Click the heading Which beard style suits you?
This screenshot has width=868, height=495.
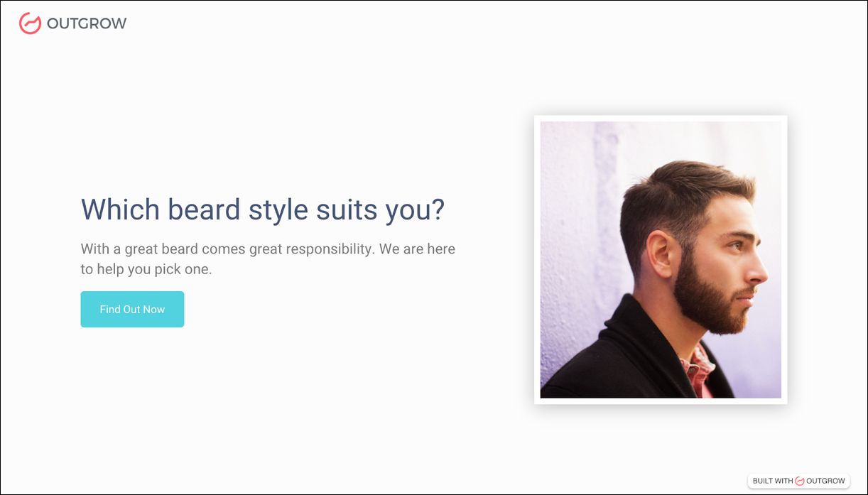coord(263,210)
